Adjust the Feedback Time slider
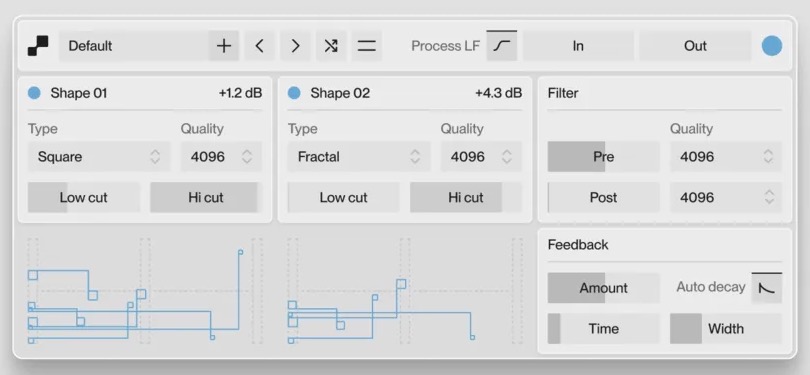The image size is (810, 375). (x=603, y=329)
